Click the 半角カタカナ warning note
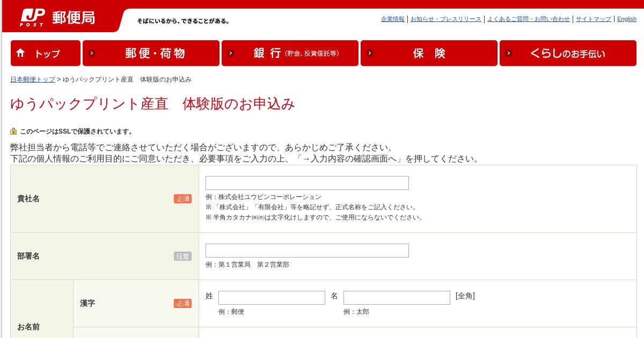The width and height of the screenshot is (644, 338). 315,217
